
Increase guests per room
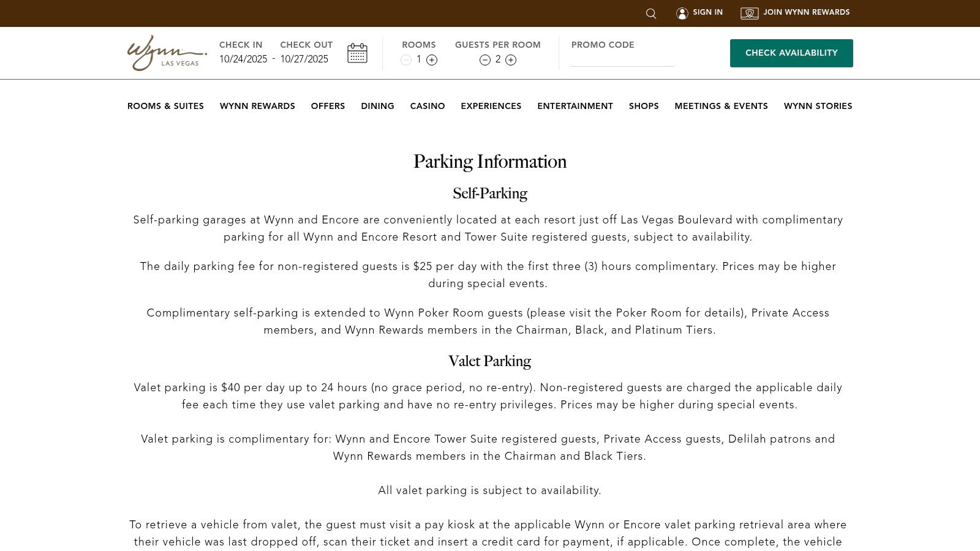[x=511, y=60]
